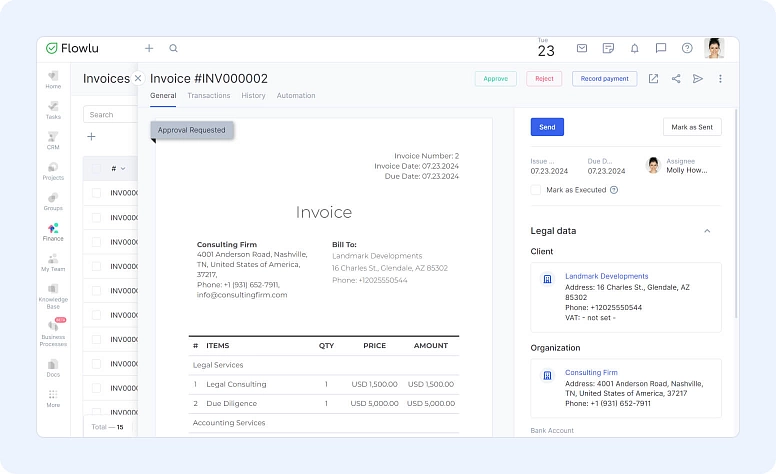Open the chat messages icon
Image resolution: width=776 pixels, height=474 pixels.
point(661,48)
